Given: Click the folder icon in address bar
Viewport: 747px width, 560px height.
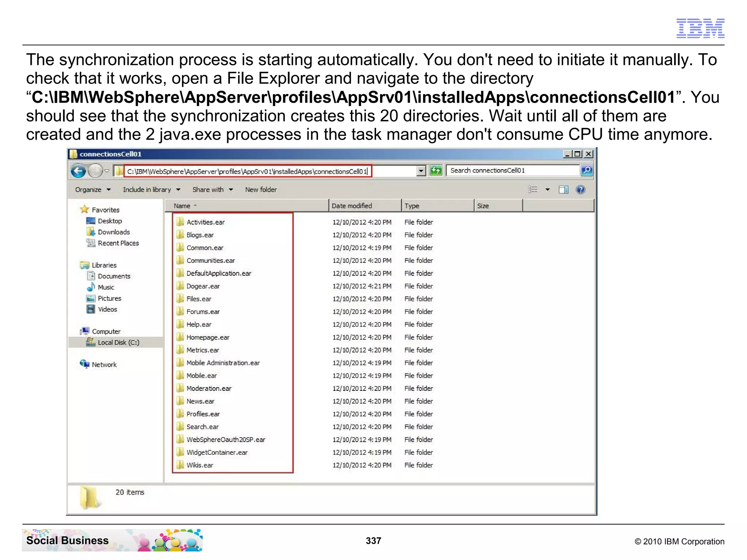Looking at the screenshot, I should [x=119, y=171].
